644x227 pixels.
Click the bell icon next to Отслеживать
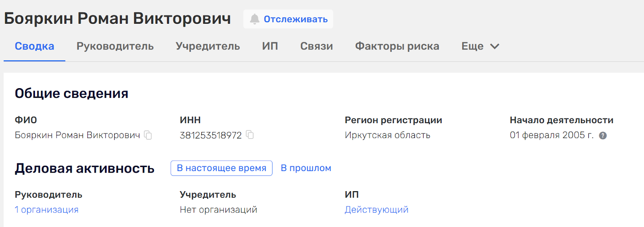pyautogui.click(x=254, y=19)
